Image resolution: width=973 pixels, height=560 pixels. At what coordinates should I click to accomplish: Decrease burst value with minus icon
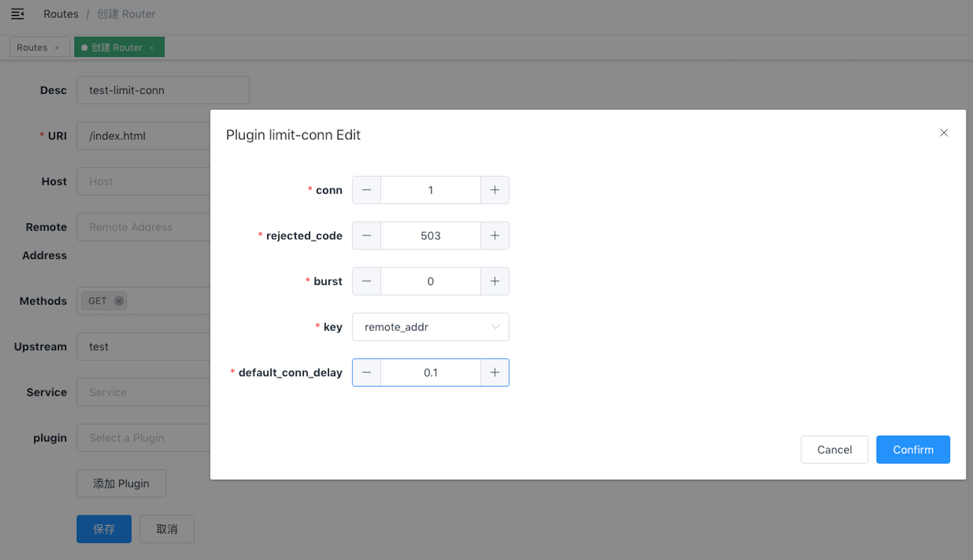(x=366, y=281)
